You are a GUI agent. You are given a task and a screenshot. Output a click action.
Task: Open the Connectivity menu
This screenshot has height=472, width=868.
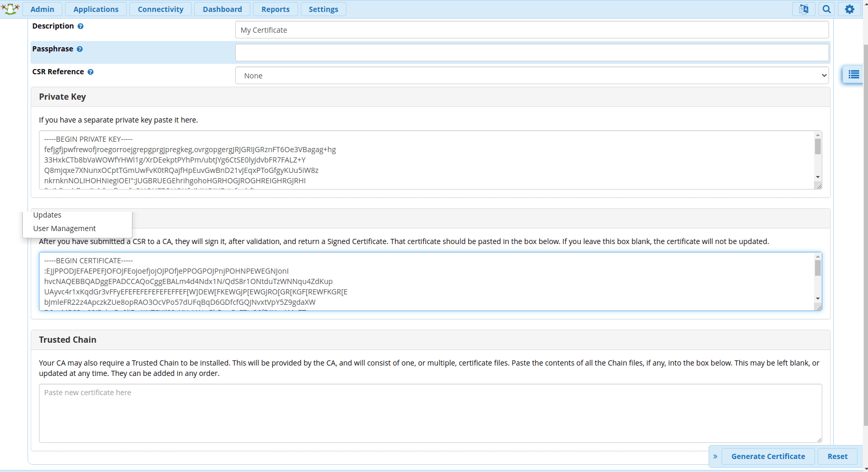161,9
